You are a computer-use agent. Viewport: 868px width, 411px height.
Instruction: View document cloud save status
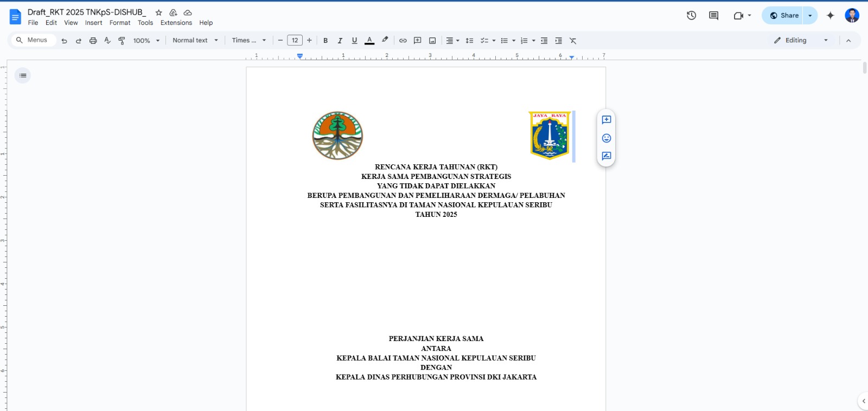pos(188,12)
